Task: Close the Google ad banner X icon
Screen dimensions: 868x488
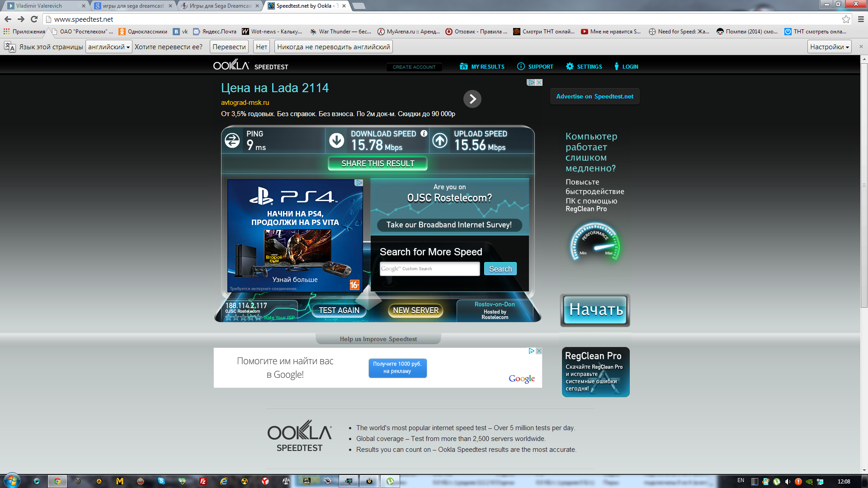Action: [x=539, y=351]
